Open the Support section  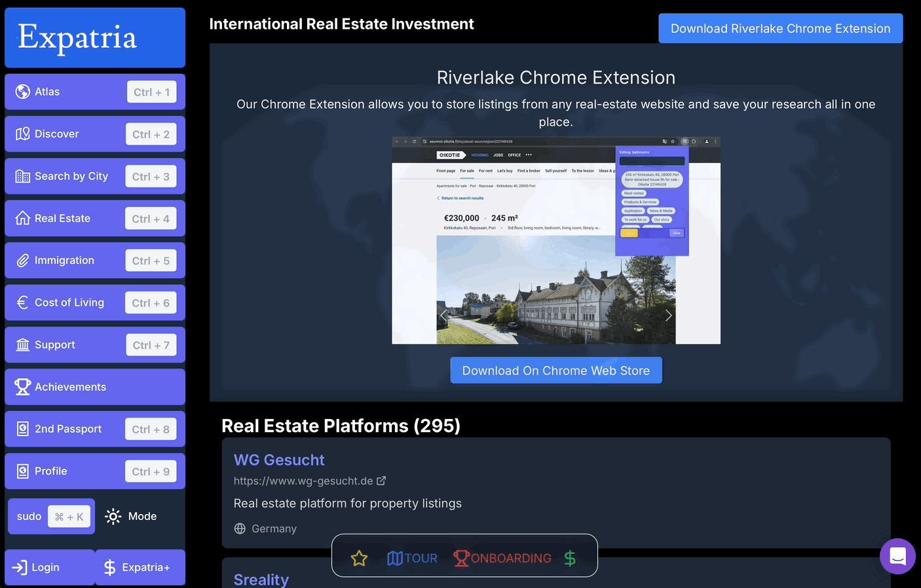pyautogui.click(x=95, y=345)
